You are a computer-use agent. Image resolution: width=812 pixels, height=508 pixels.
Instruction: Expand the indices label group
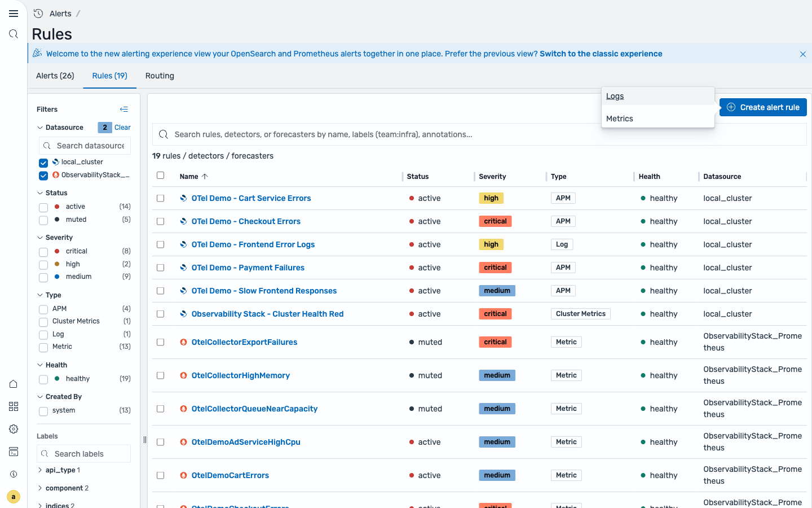tap(40, 505)
